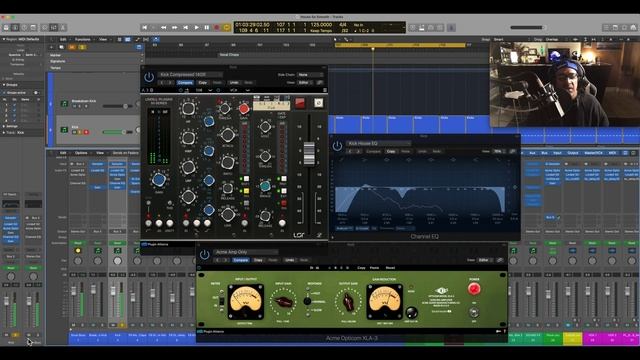This screenshot has width=640, height=360.
Task: Open the Notes pad icon in control bar
Action: click(x=616, y=27)
